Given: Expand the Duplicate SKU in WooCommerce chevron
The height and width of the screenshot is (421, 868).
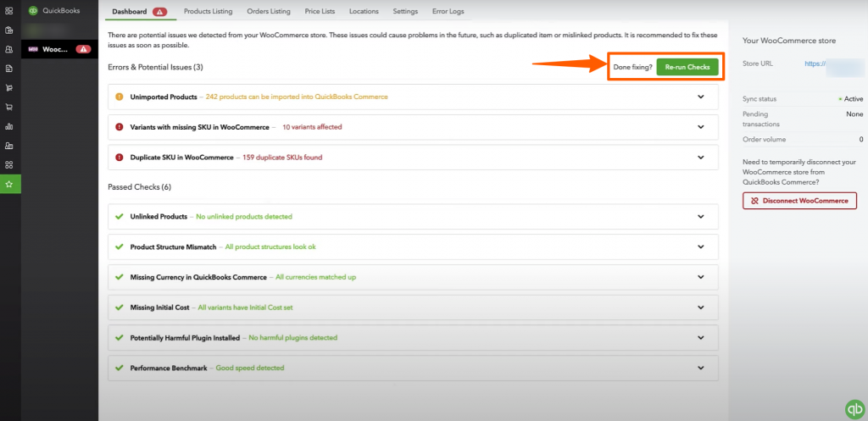Looking at the screenshot, I should [x=701, y=157].
